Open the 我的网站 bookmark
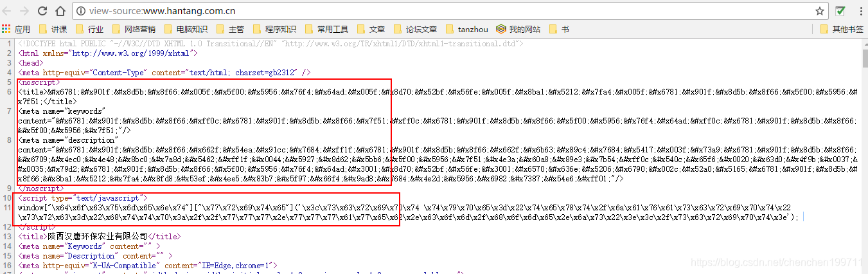Image resolution: width=868 pixels, height=274 pixels. coord(518,29)
